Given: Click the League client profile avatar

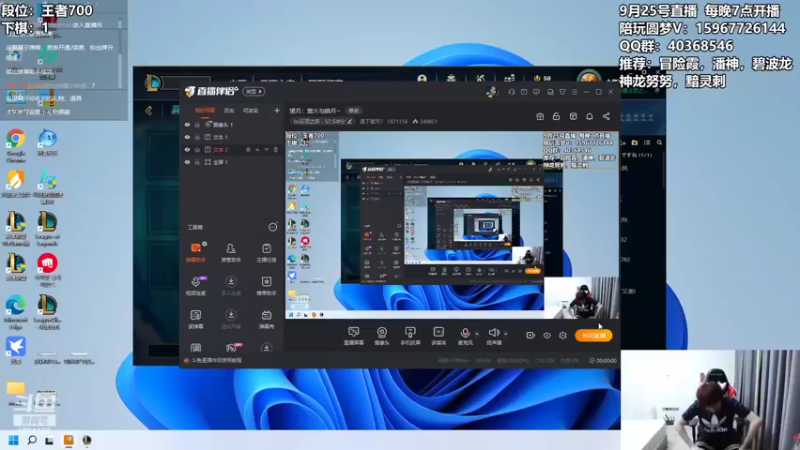Looking at the screenshot, I should 589,78.
